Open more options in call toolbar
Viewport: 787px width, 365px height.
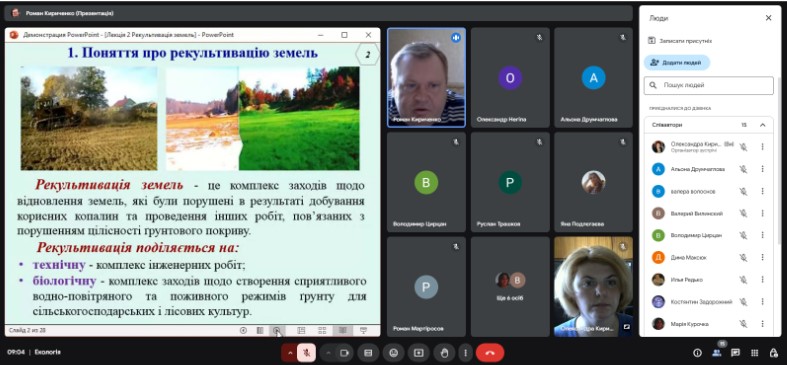(466, 353)
